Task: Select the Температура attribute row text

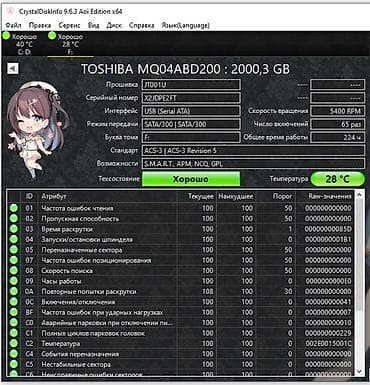Action: click(x=61, y=343)
